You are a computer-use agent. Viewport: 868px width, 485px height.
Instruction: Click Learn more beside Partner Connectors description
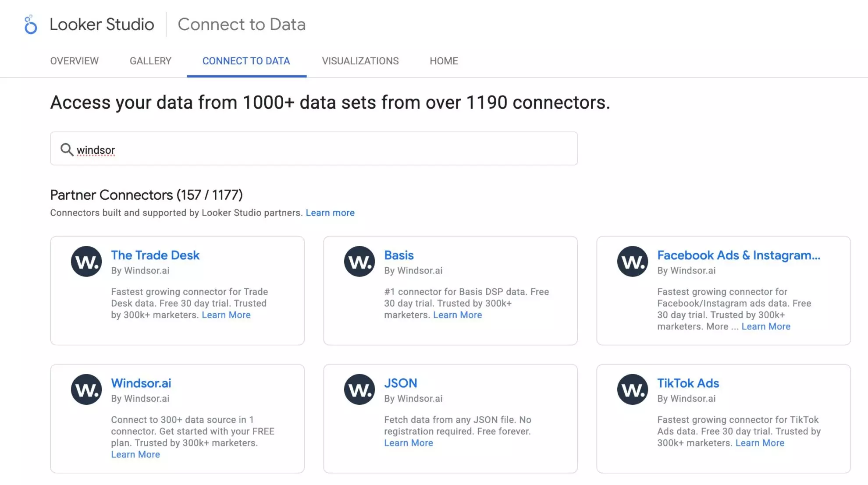tap(330, 213)
